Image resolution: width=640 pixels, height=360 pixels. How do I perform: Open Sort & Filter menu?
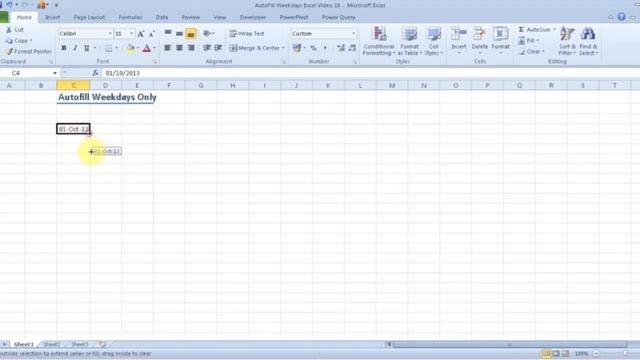coord(567,41)
